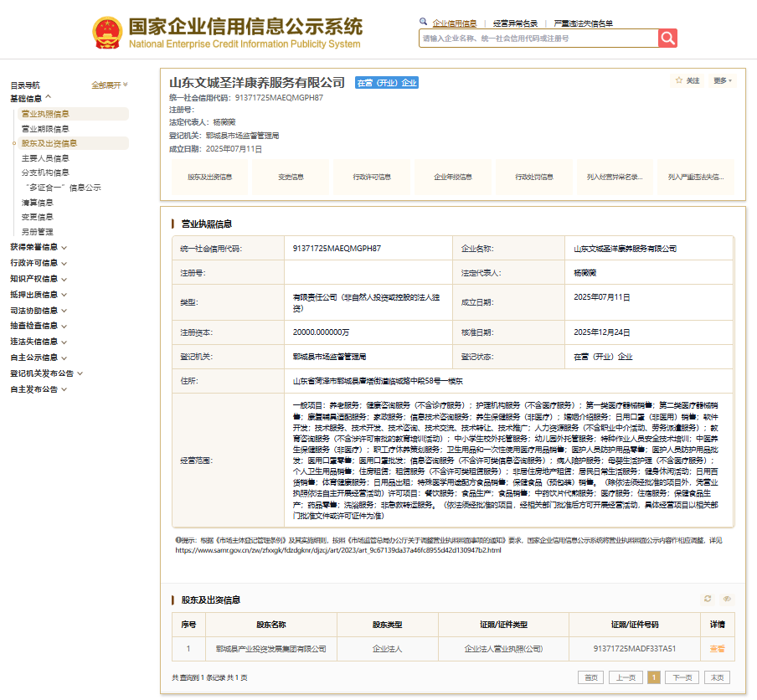The width and height of the screenshot is (757, 700).
Task: Go to 主要人员信息 in sidebar
Action: 45,158
